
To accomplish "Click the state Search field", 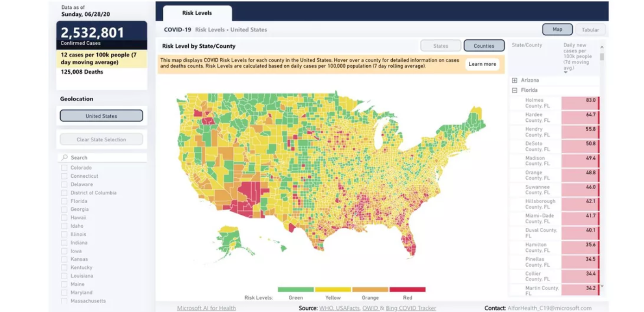I will point(107,157).
